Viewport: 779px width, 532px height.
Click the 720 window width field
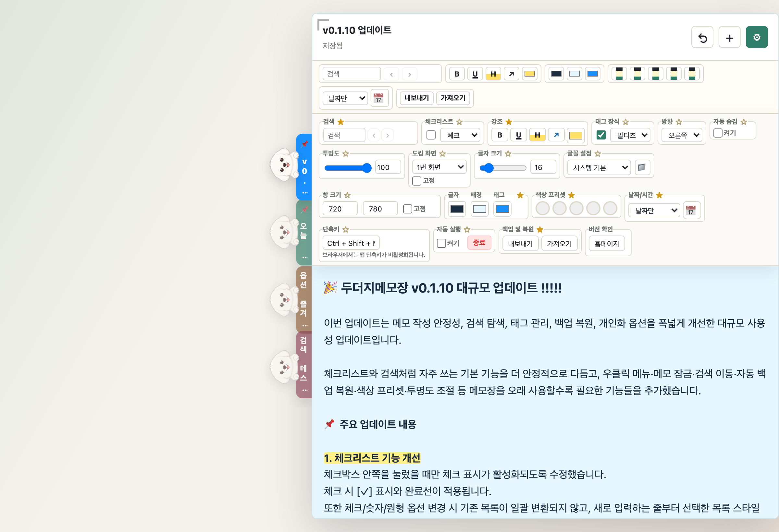(x=340, y=209)
